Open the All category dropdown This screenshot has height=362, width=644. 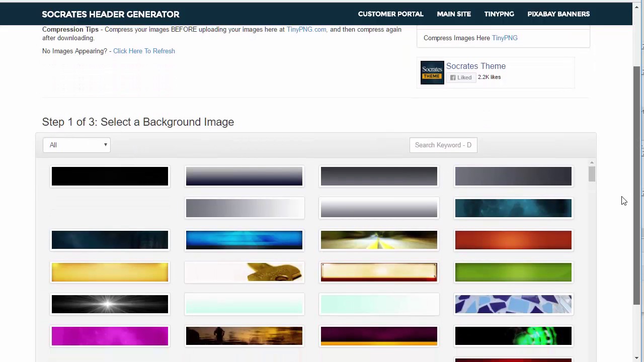[76, 145]
